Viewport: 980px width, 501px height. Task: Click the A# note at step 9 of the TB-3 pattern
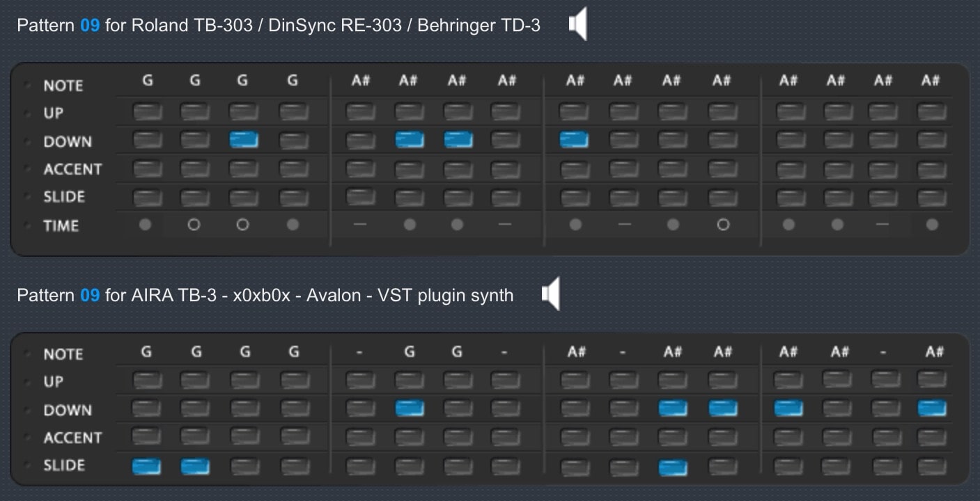[x=576, y=352]
